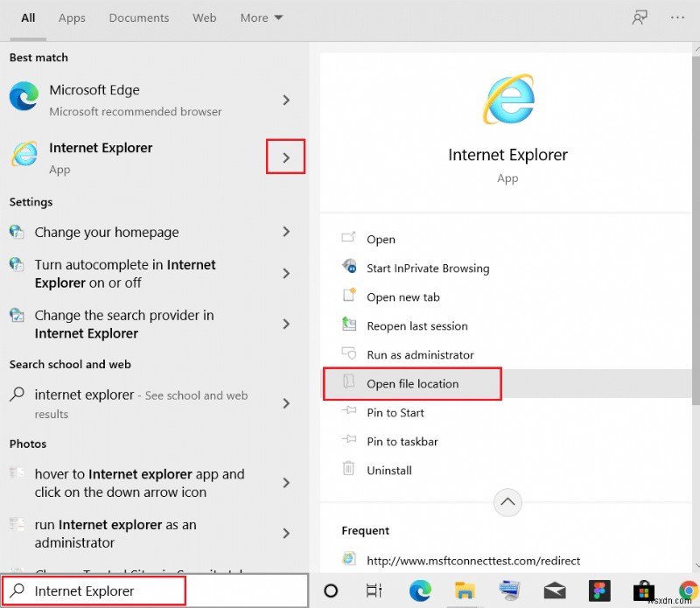Viewport: 700px width, 608px height.
Task: Launch Microsoft Edge from the taskbar
Action: click(420, 591)
